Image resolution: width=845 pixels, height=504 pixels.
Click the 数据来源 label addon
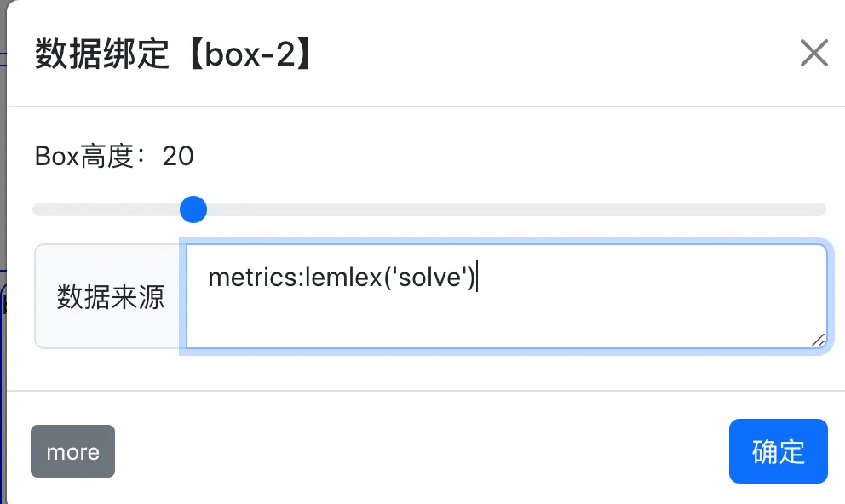tap(110, 297)
